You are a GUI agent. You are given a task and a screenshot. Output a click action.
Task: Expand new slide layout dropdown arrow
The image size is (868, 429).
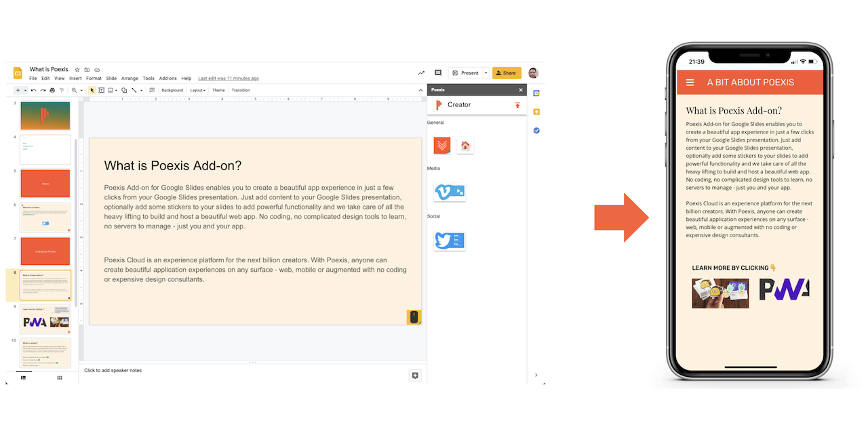point(26,90)
